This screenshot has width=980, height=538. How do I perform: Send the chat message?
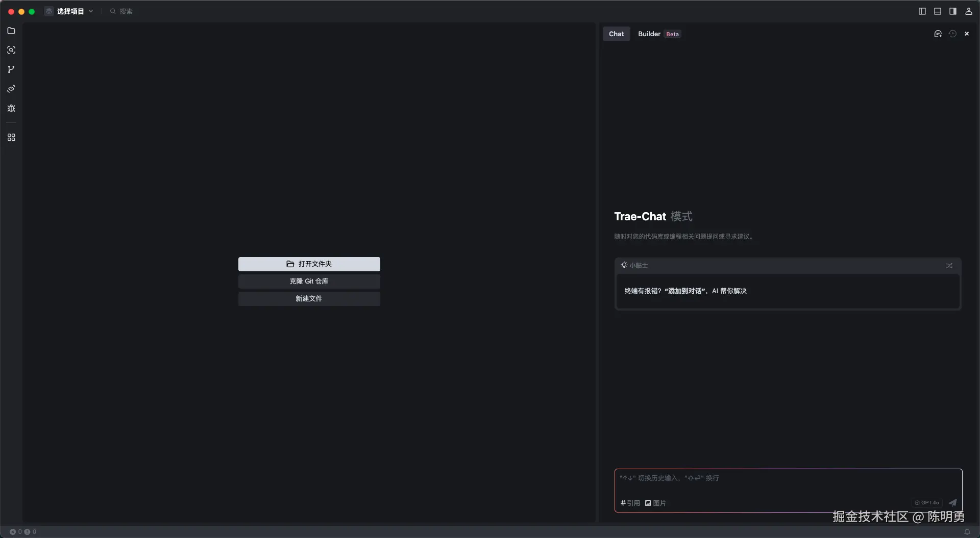952,503
